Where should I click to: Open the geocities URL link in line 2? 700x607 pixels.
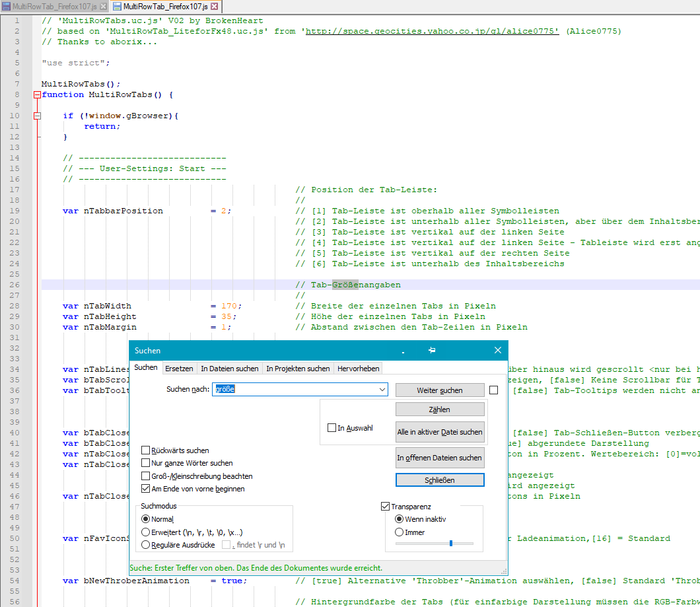click(432, 31)
